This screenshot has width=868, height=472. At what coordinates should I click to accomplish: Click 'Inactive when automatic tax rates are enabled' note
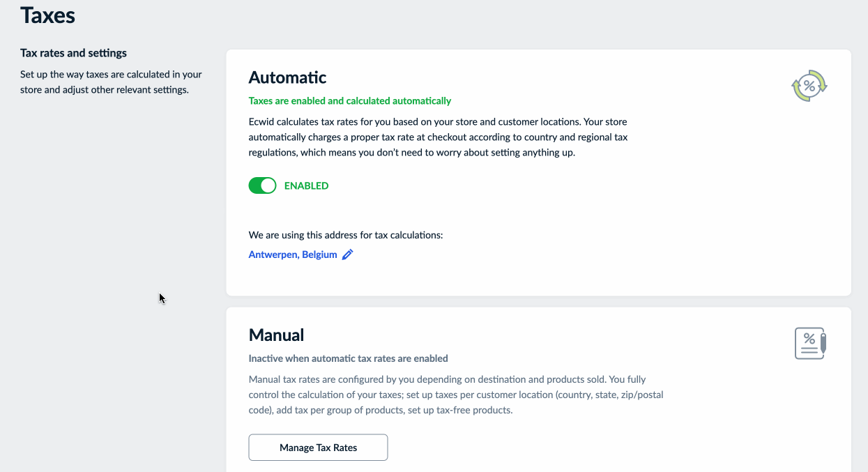[349, 358]
